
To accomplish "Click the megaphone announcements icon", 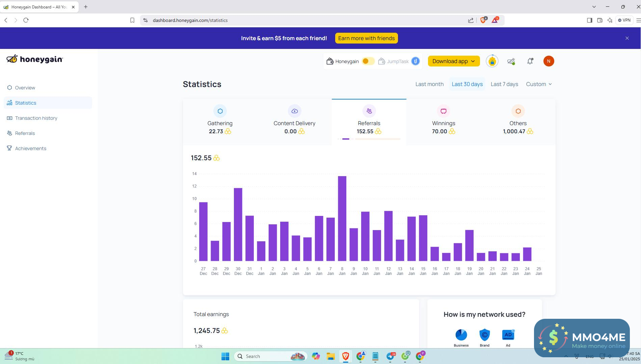I will click(x=511, y=61).
